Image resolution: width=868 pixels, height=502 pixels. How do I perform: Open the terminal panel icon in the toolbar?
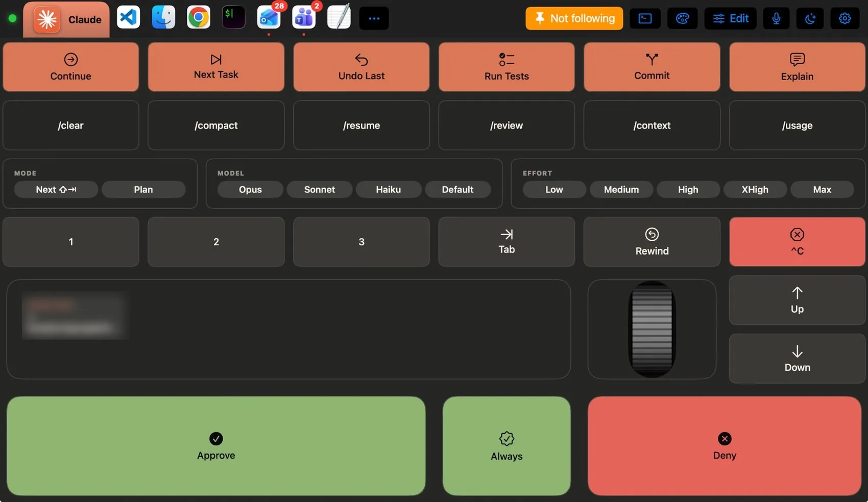(x=645, y=18)
